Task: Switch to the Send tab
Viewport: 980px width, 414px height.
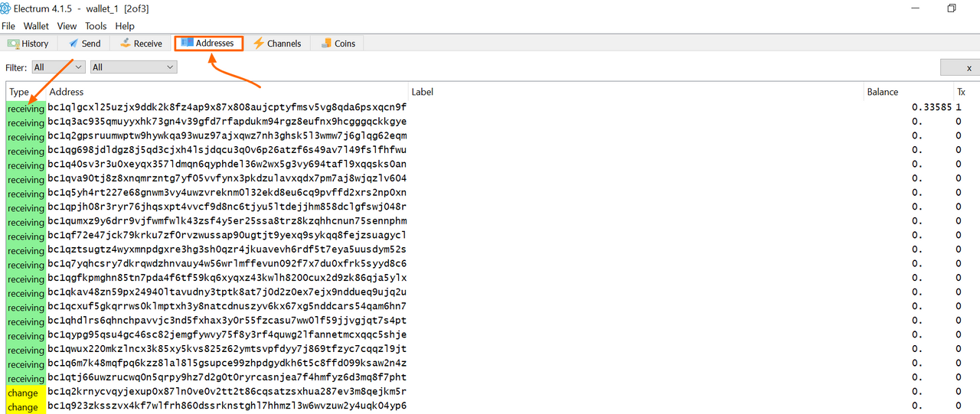Action: (x=84, y=44)
